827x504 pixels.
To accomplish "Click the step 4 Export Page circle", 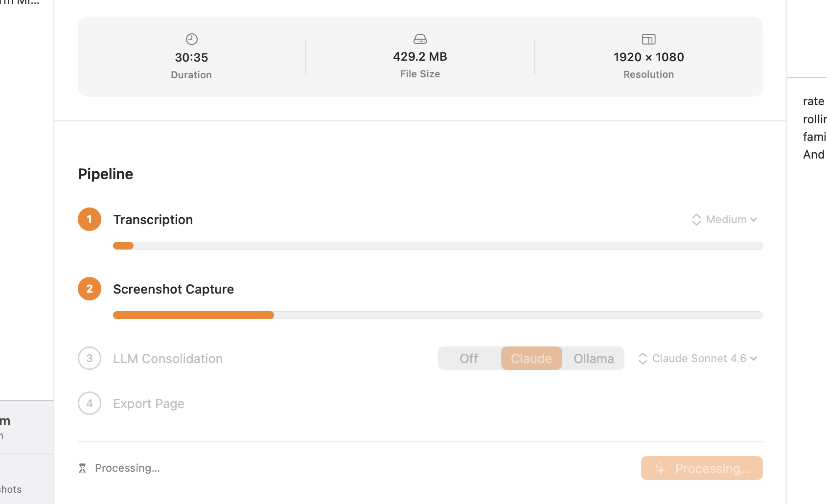I will (x=90, y=403).
